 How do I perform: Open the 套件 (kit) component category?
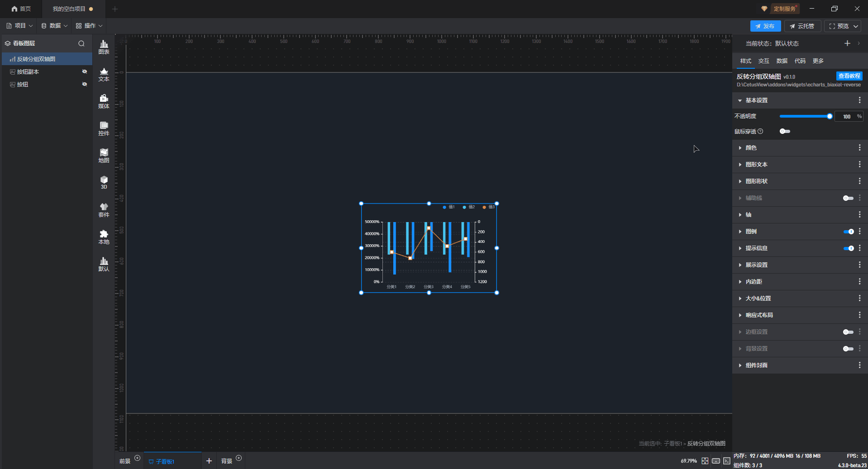coord(104,210)
